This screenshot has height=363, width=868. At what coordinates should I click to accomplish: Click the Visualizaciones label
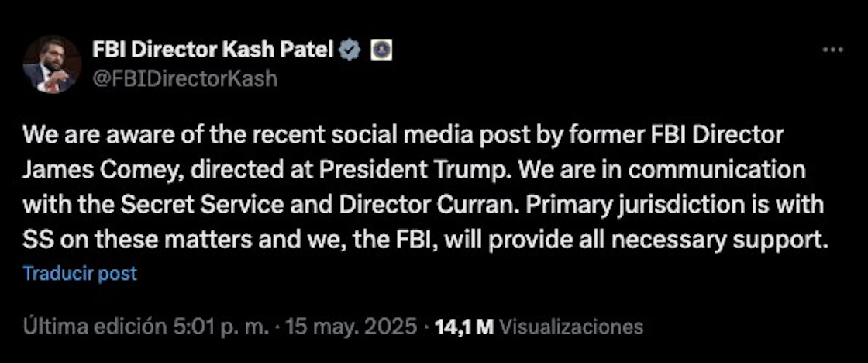click(x=571, y=327)
